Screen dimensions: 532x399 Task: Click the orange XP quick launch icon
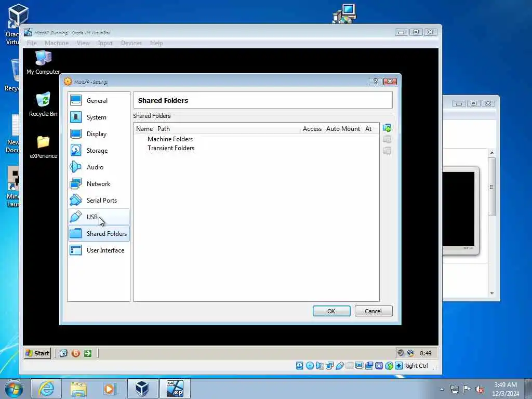(x=76, y=353)
